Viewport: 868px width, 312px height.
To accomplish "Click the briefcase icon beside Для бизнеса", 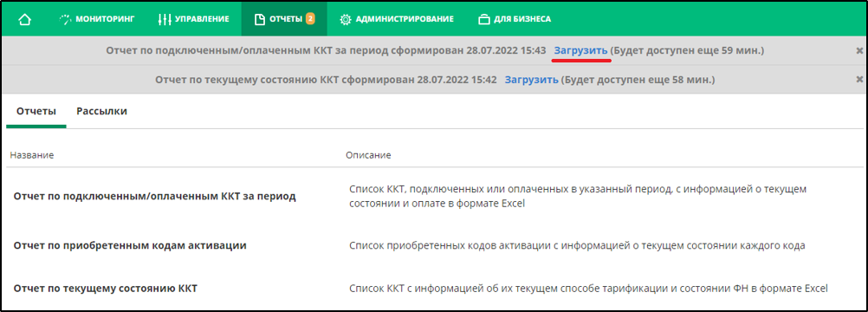I will tap(484, 19).
